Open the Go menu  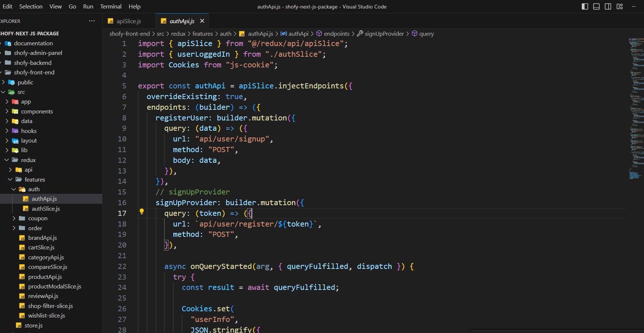pos(72,6)
